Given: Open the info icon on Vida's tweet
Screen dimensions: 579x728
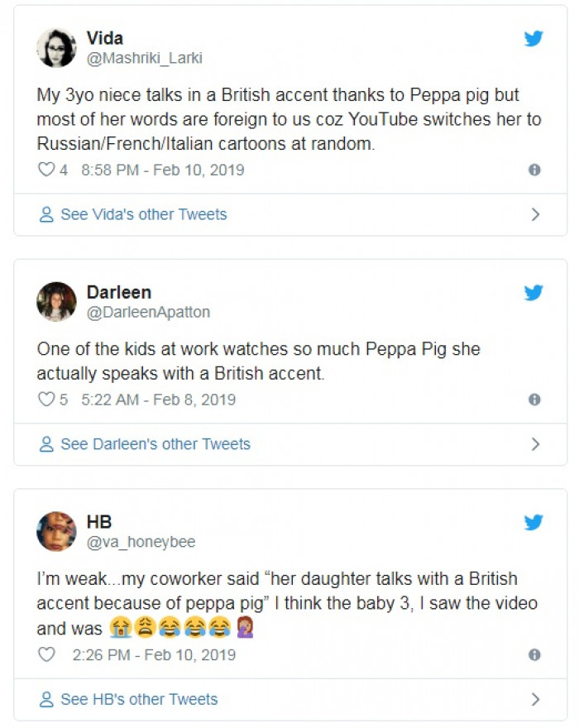Looking at the screenshot, I should click(x=534, y=170).
